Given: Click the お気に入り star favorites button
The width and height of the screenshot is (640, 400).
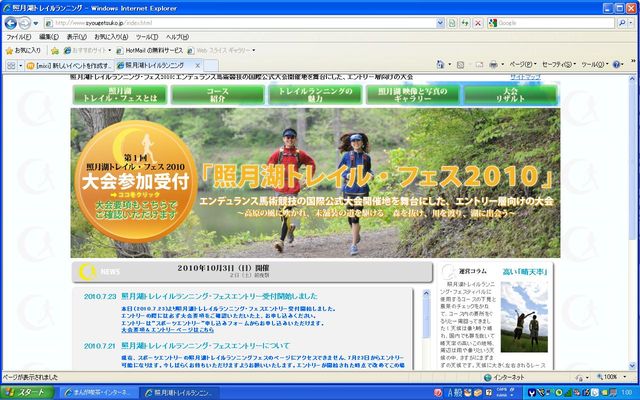Looking at the screenshot, I should [x=22, y=49].
